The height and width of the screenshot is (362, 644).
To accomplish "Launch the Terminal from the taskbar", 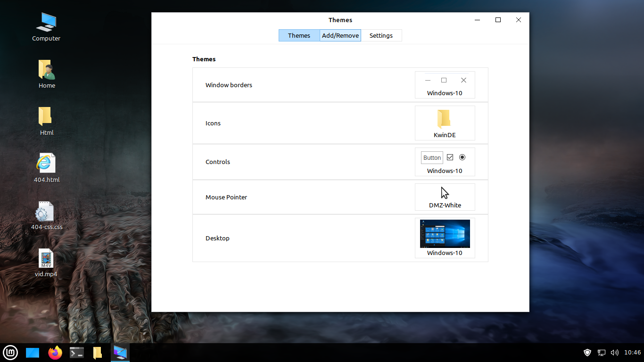I will (x=77, y=353).
